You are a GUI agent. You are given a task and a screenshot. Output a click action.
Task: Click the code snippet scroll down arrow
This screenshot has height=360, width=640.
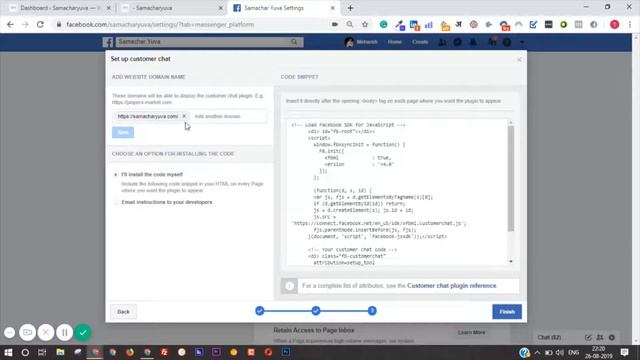click(x=511, y=261)
